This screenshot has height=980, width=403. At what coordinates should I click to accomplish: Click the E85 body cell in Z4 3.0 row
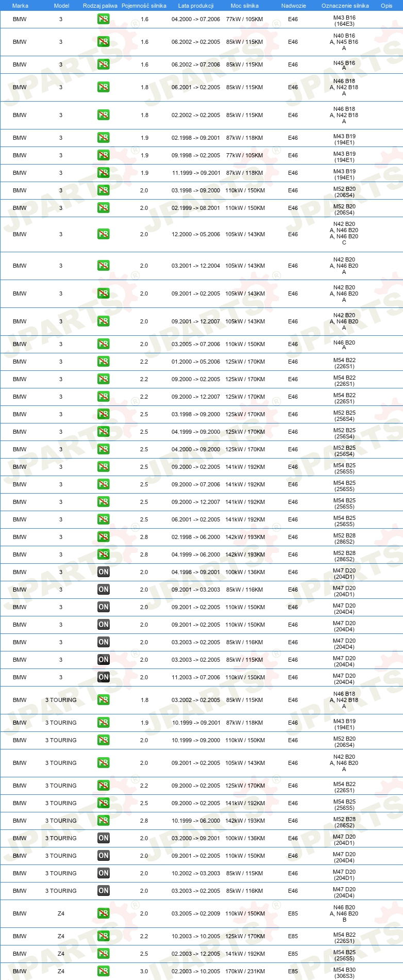point(293,971)
